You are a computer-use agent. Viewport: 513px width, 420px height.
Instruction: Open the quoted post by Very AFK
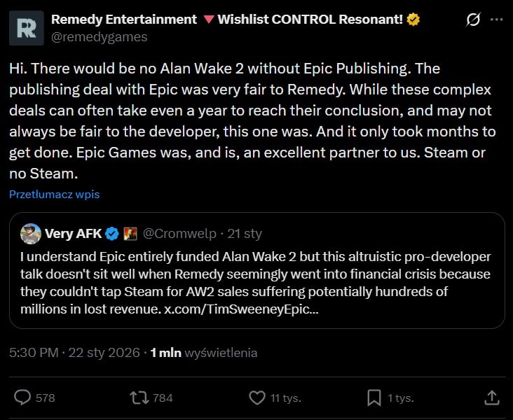(256, 280)
